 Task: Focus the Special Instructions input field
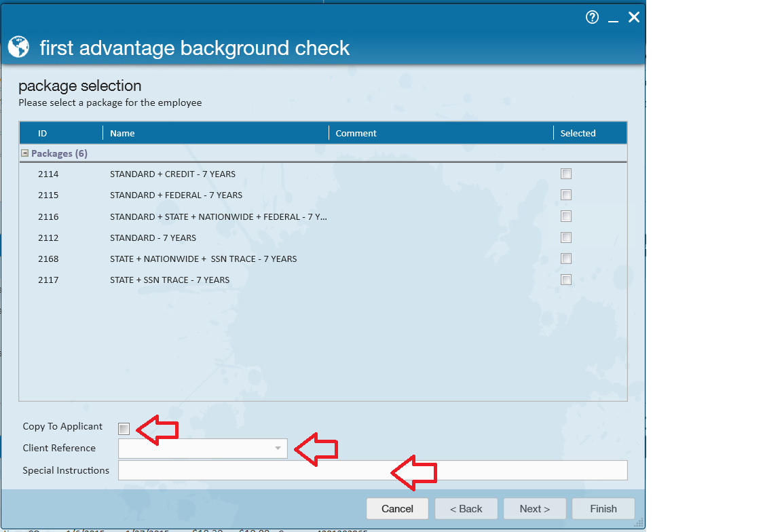[x=373, y=470]
